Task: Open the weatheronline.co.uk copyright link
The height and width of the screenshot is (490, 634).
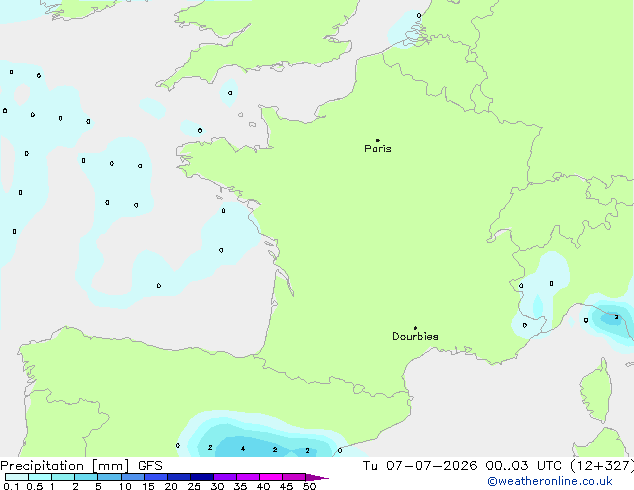Action: 550,481
